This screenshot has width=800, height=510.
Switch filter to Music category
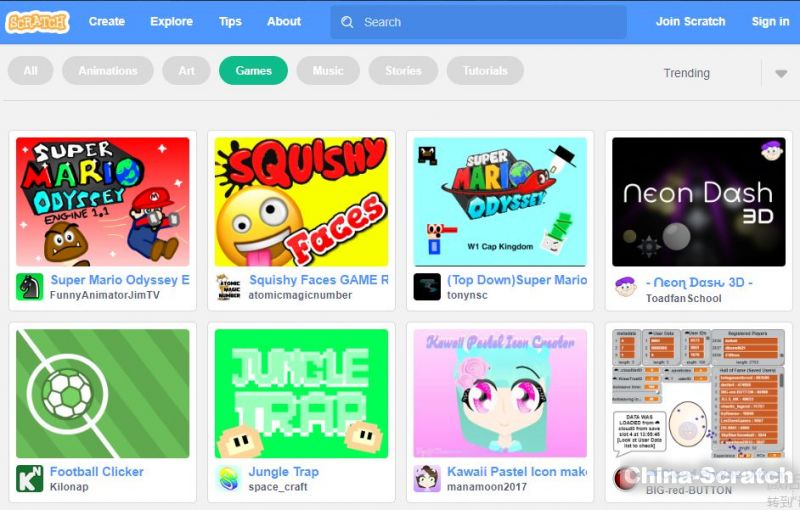(328, 71)
